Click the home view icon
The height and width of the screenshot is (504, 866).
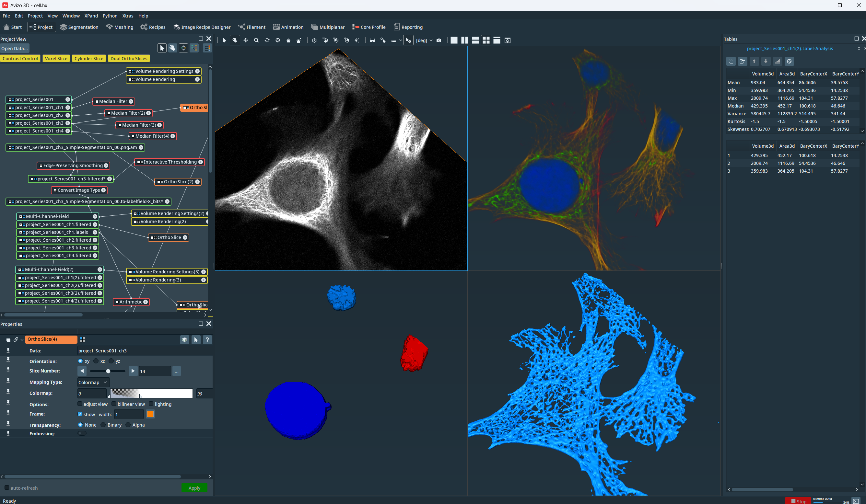(288, 40)
